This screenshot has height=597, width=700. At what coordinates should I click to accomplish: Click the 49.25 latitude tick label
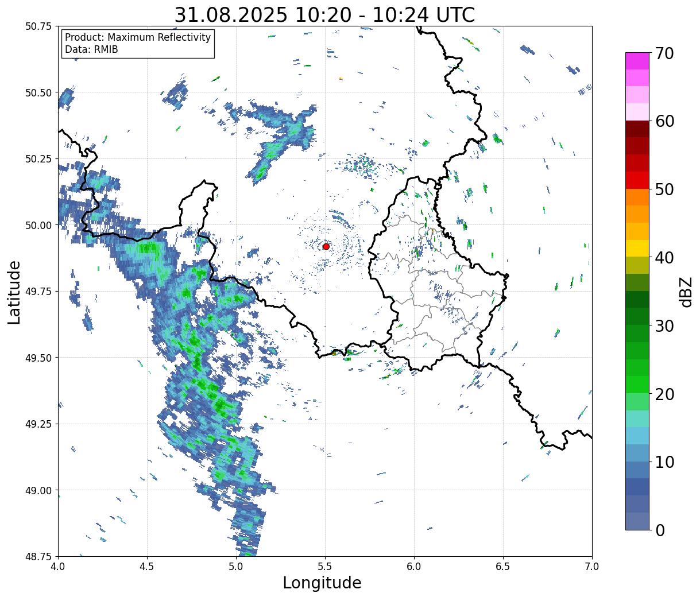(x=40, y=424)
